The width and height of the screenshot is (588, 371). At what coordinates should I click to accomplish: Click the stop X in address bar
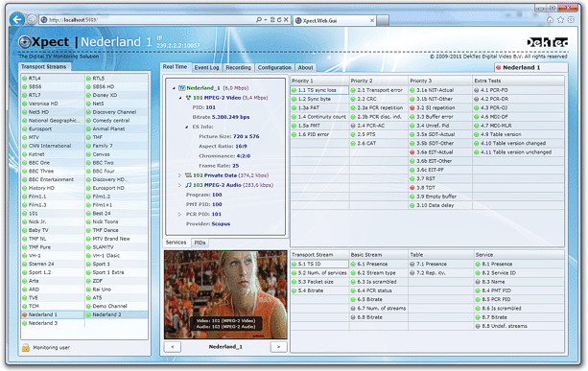coord(286,19)
